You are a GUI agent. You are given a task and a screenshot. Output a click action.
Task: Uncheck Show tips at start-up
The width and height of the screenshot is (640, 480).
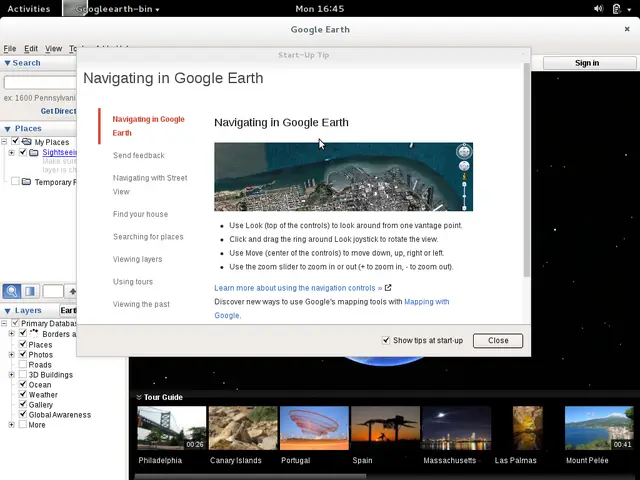point(386,340)
